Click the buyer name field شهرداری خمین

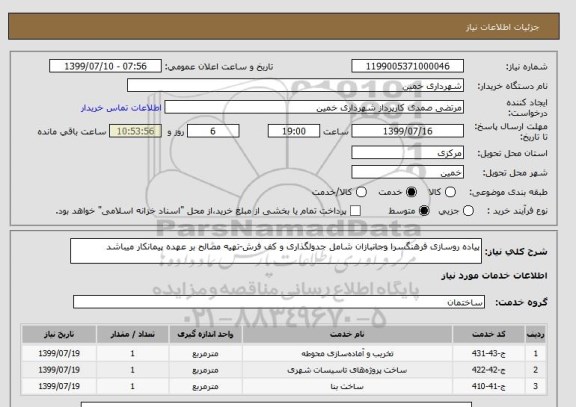point(295,86)
